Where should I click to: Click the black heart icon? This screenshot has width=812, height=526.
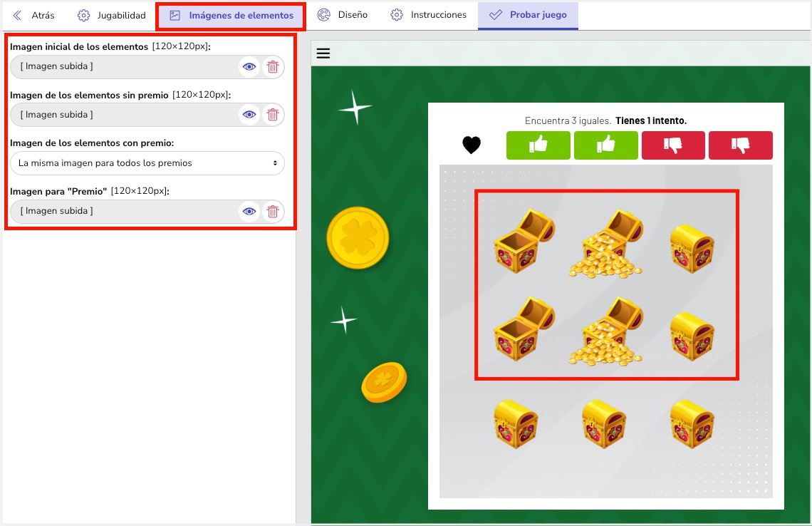472,145
